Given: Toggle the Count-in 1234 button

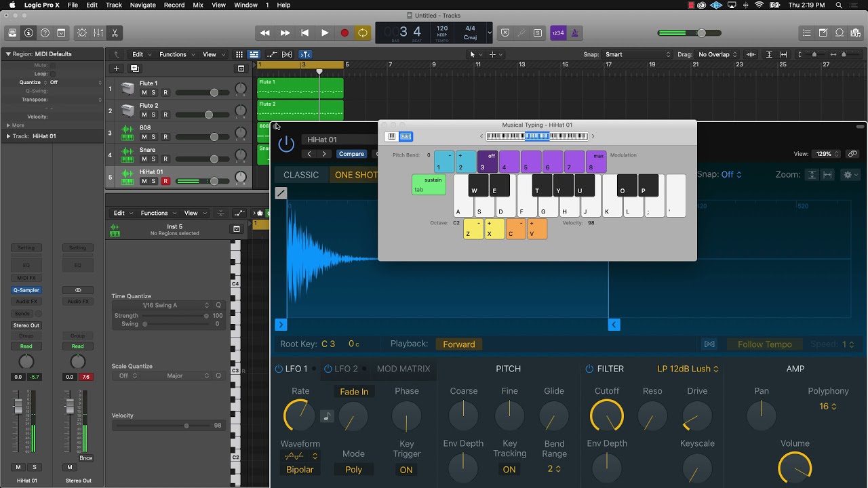Looking at the screenshot, I should click(x=558, y=33).
